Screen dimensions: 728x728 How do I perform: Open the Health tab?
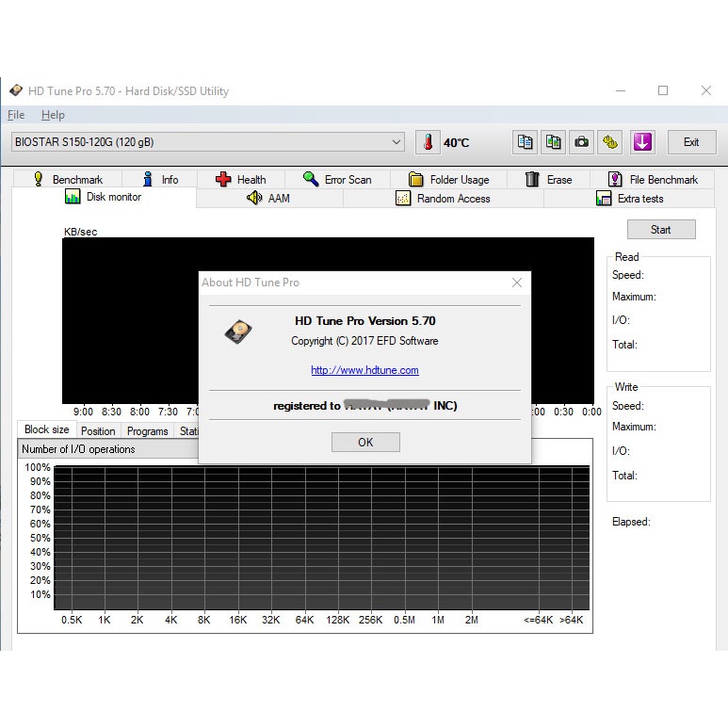pyautogui.click(x=241, y=179)
